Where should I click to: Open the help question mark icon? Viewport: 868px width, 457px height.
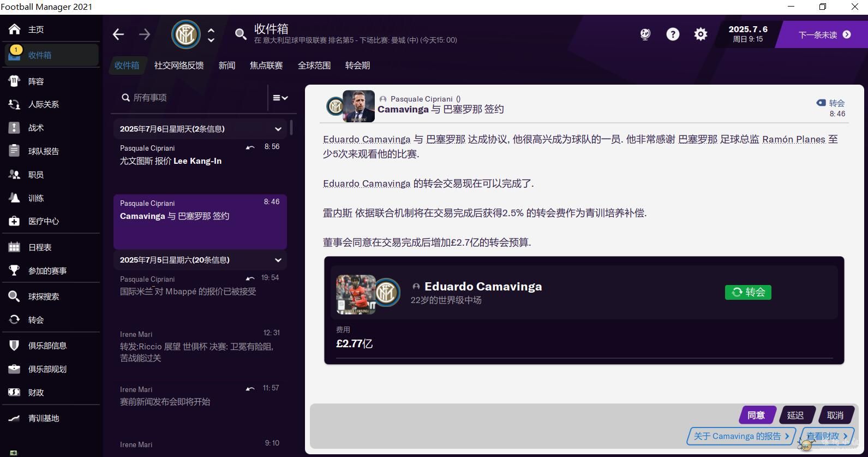point(673,34)
